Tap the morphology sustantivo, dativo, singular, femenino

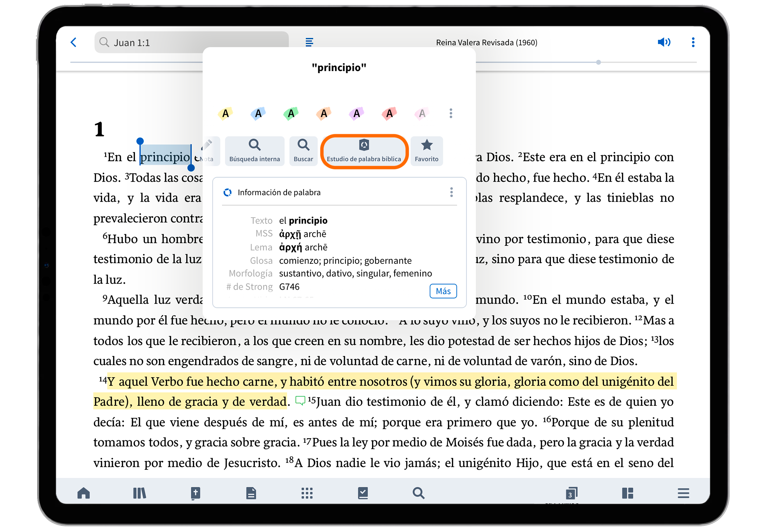tap(355, 273)
